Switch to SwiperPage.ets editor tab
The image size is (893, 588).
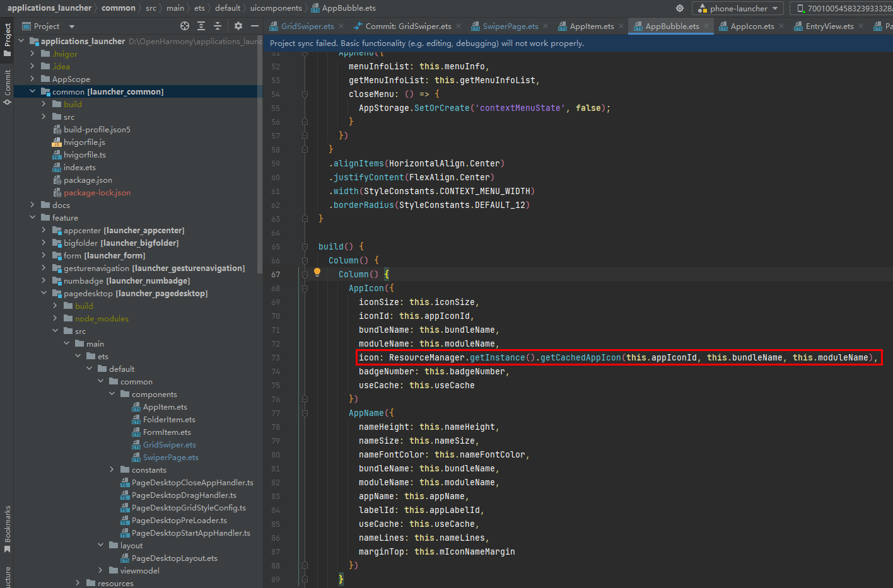tap(510, 26)
